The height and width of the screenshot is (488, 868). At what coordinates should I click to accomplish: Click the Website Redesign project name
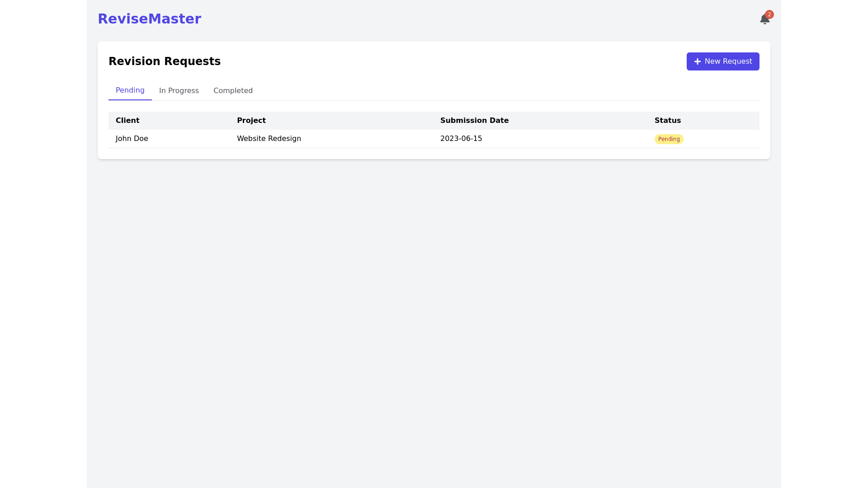point(269,139)
